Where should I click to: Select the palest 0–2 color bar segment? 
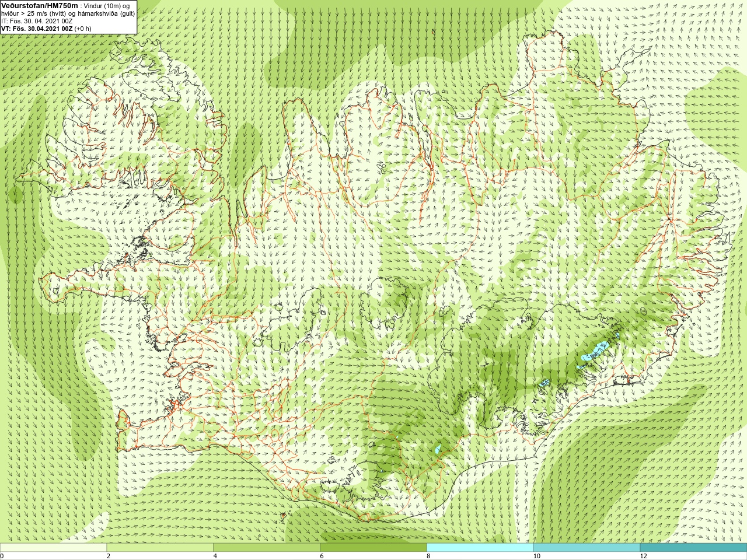pos(53,548)
